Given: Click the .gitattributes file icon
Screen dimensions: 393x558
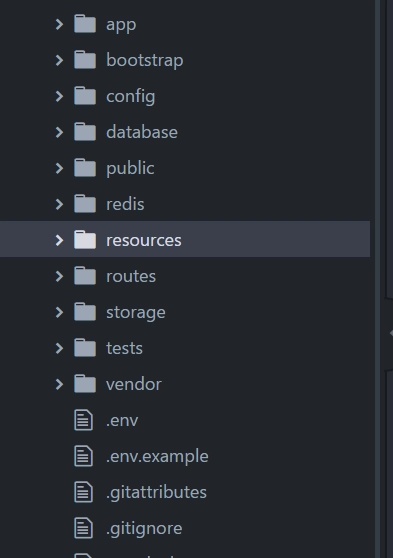Looking at the screenshot, I should click(x=84, y=492).
